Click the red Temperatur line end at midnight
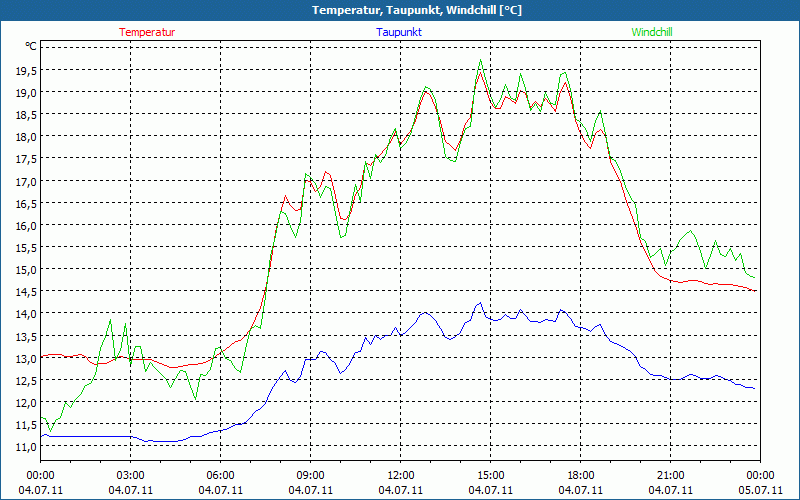 tap(757, 291)
